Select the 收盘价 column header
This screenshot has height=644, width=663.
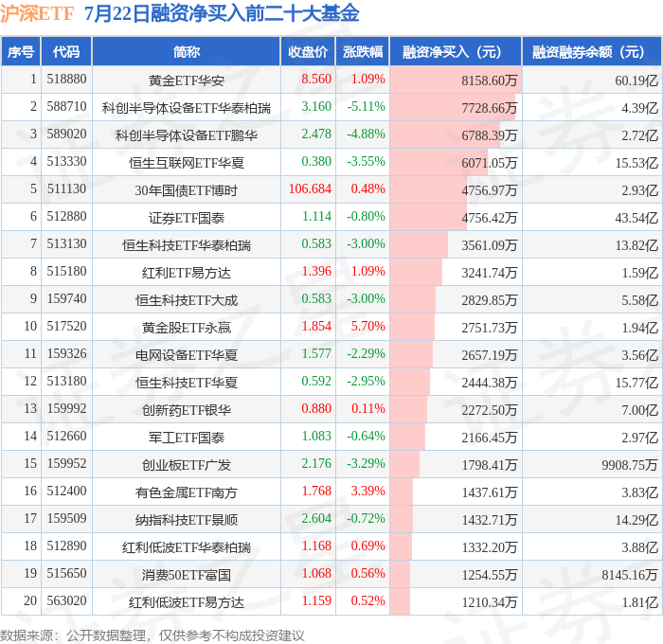tap(308, 51)
